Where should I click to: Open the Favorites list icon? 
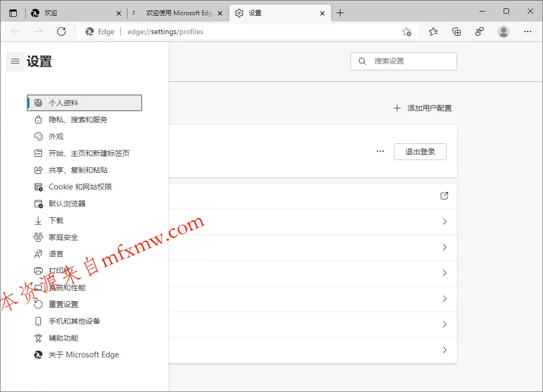(x=433, y=32)
